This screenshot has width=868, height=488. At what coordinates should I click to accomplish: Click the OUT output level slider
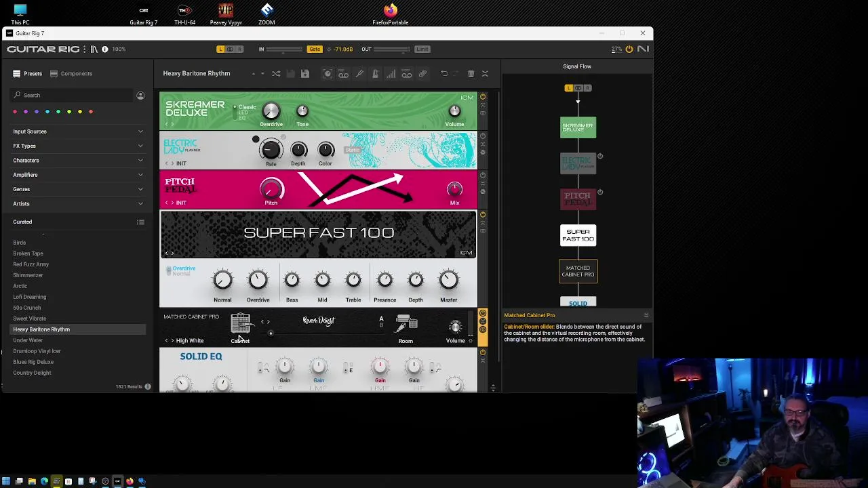[x=392, y=49]
